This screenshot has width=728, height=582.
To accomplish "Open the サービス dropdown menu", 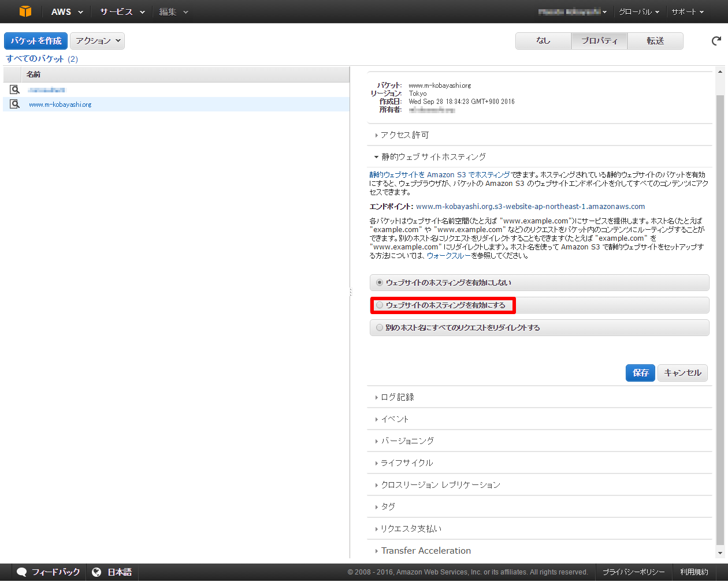I will click(x=122, y=12).
